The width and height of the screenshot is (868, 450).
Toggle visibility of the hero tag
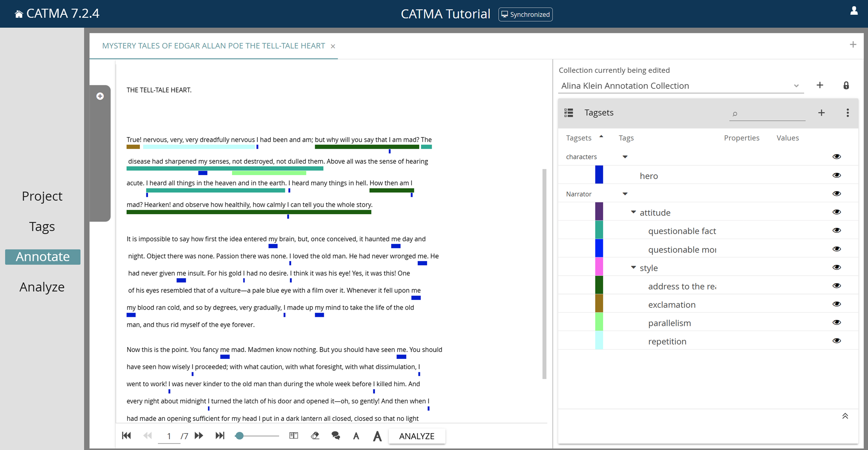click(x=837, y=175)
